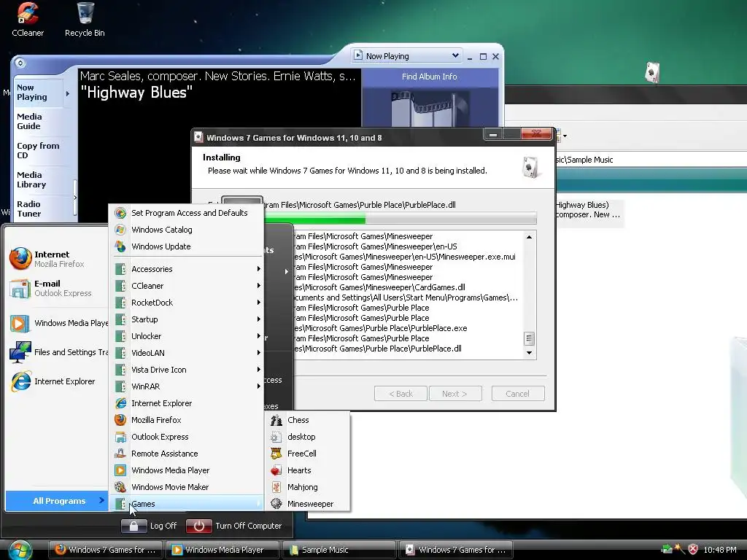Click the Windows Movie Maker icon

coord(120,487)
